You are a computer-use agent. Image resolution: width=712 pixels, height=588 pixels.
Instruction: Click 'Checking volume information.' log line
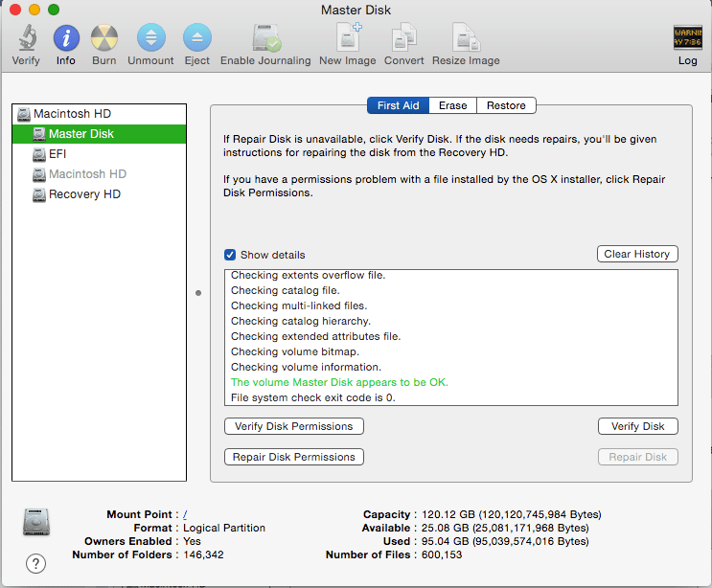306,367
